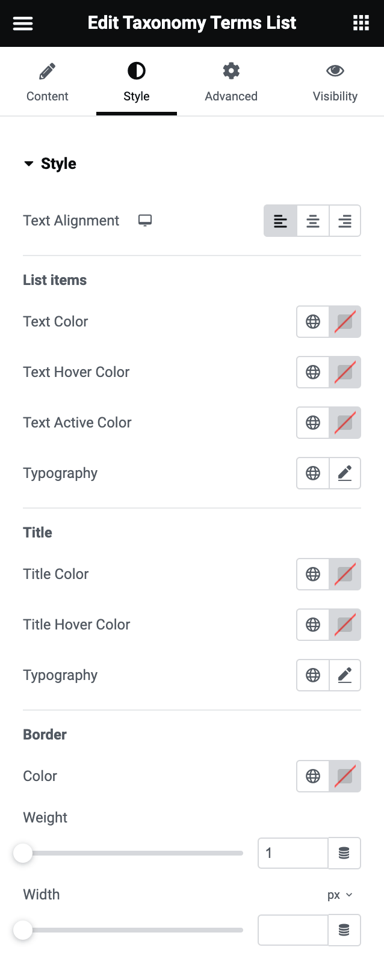The image size is (384, 980).
Task: Open responsive values stack for Weight field
Action: [x=344, y=853]
